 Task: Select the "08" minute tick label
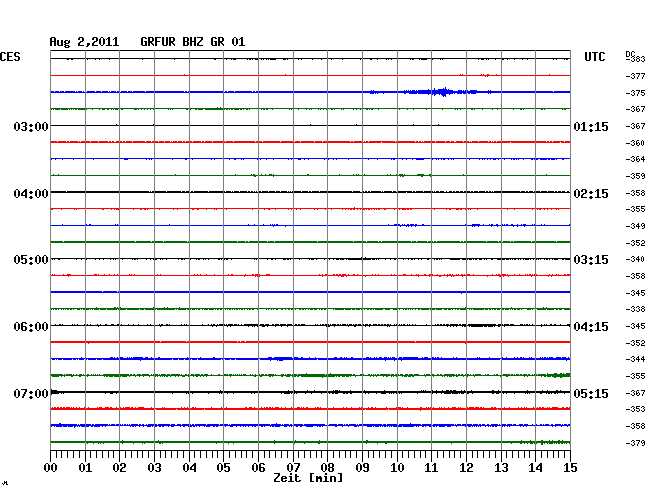327,468
